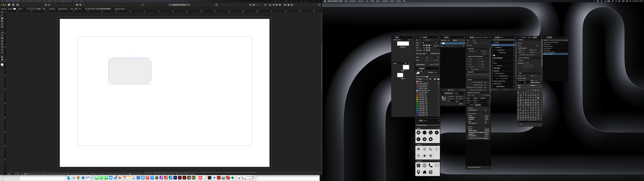Viewport: 644px width, 181px height.
Task: Click the Füllung white color swatch
Action: pyautogui.click(x=14, y=9)
